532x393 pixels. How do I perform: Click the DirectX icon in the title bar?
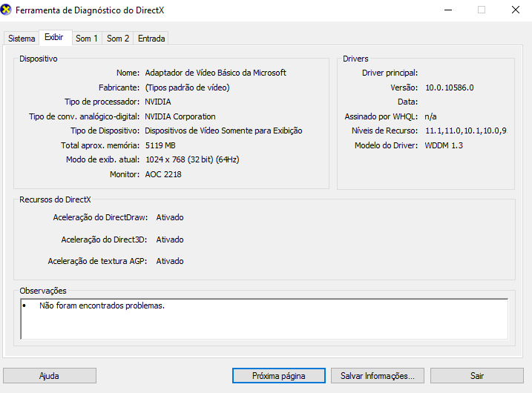click(6, 10)
